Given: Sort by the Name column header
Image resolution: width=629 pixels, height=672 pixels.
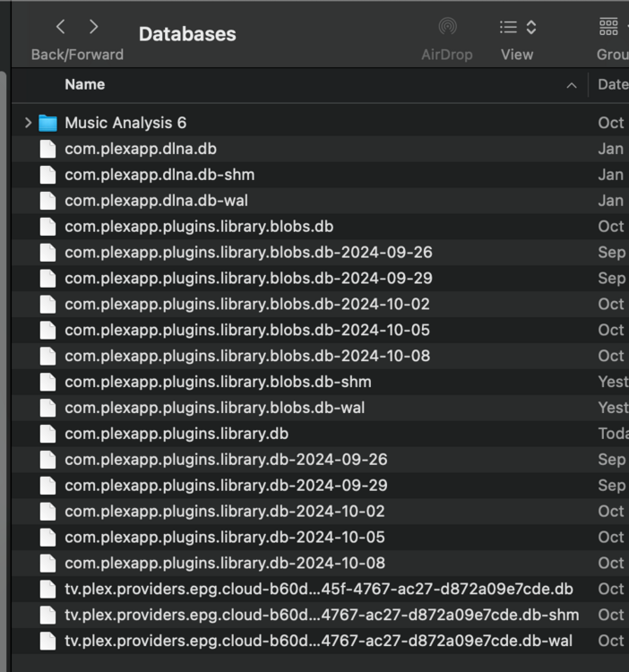Looking at the screenshot, I should click(85, 84).
